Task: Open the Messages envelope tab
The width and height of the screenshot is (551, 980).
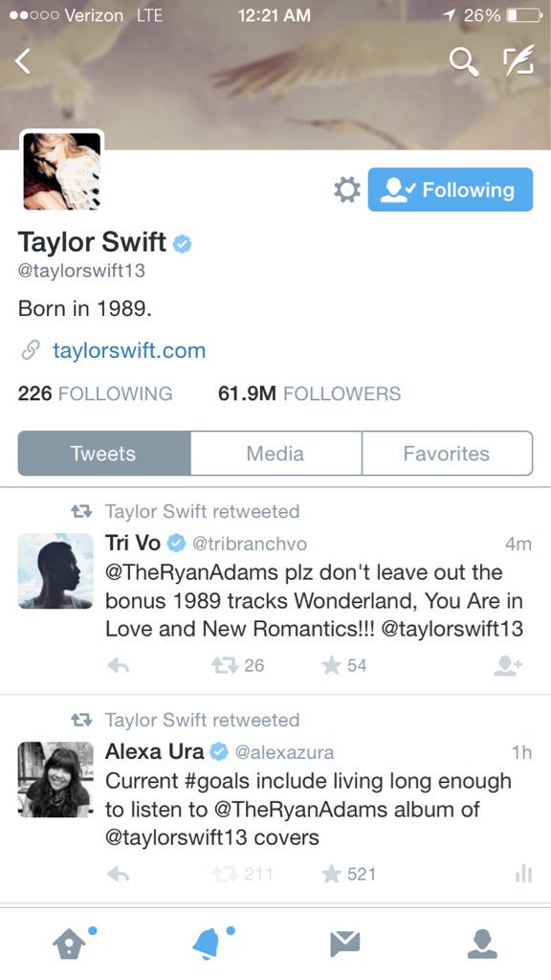Action: click(344, 944)
